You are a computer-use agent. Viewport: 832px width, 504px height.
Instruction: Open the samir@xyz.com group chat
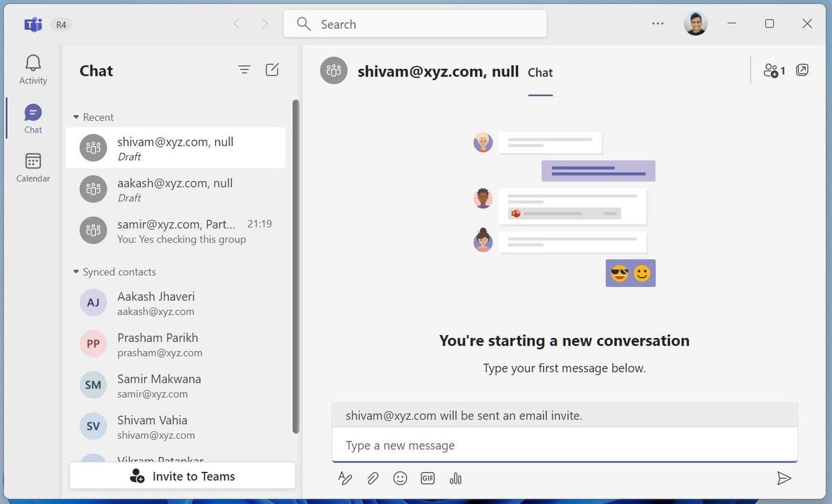coord(176,231)
